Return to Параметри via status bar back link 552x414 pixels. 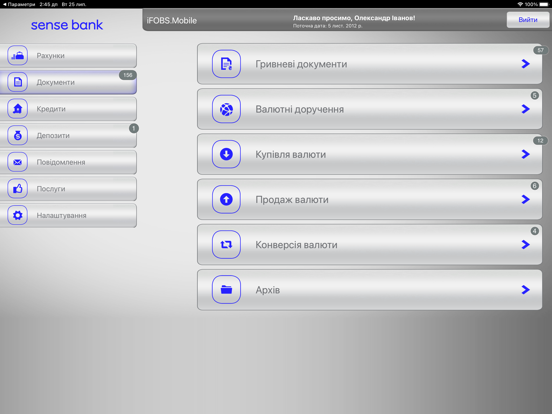[19, 4]
